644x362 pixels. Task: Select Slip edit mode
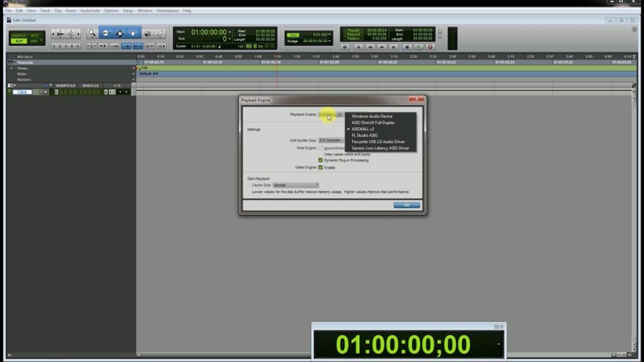pos(18,41)
